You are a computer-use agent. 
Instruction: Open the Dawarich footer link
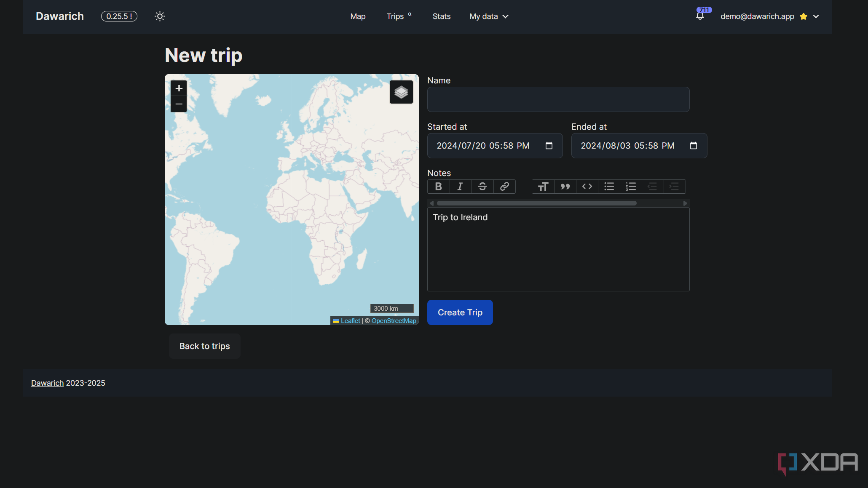[47, 383]
